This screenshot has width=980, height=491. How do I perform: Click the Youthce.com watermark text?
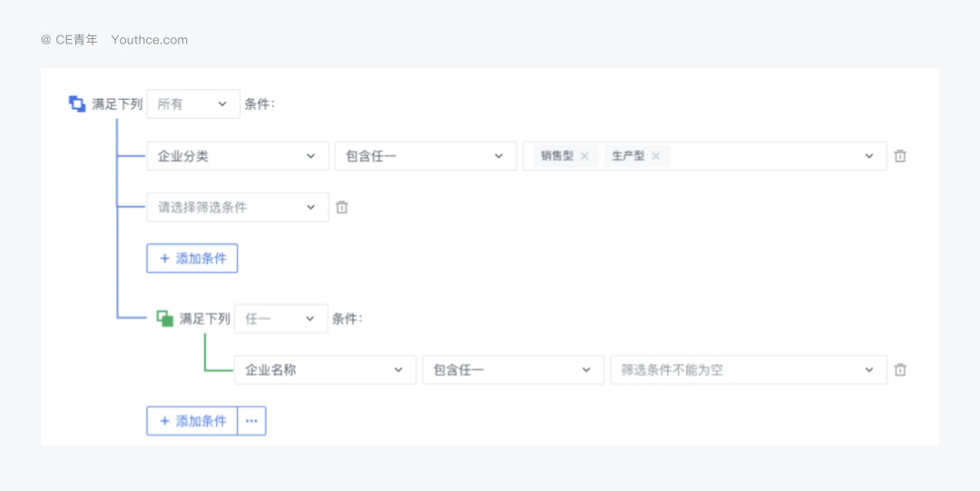coord(150,40)
